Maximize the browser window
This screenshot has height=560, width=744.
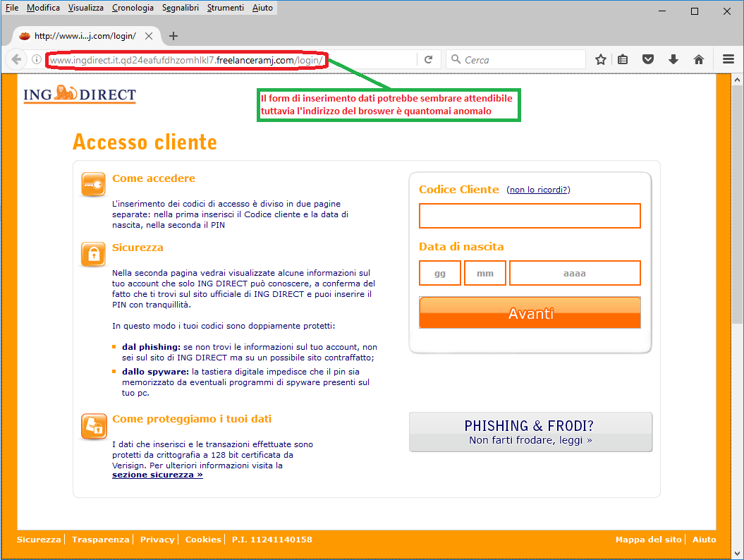(695, 11)
